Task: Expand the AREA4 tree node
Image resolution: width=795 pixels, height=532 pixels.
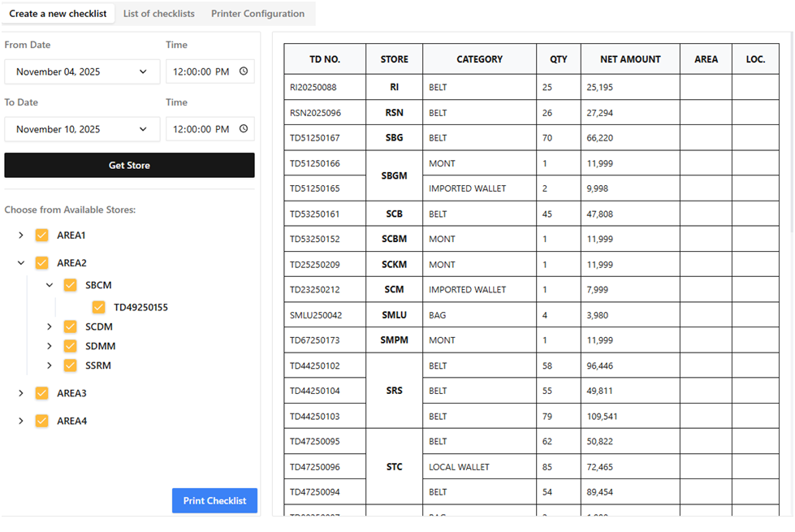Action: pyautogui.click(x=21, y=421)
